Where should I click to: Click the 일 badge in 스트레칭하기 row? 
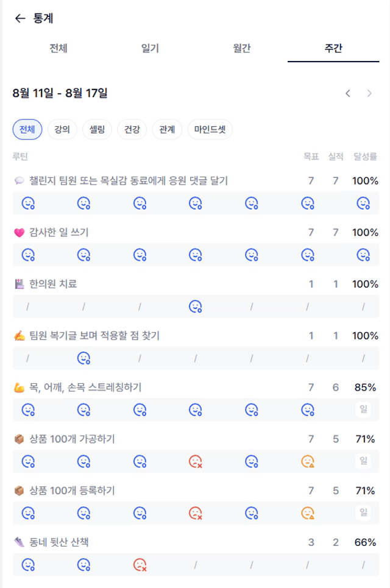(x=363, y=409)
